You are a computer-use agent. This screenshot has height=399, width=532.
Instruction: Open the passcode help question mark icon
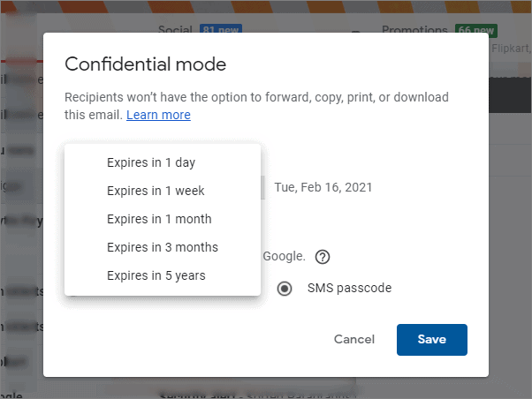[x=323, y=257]
